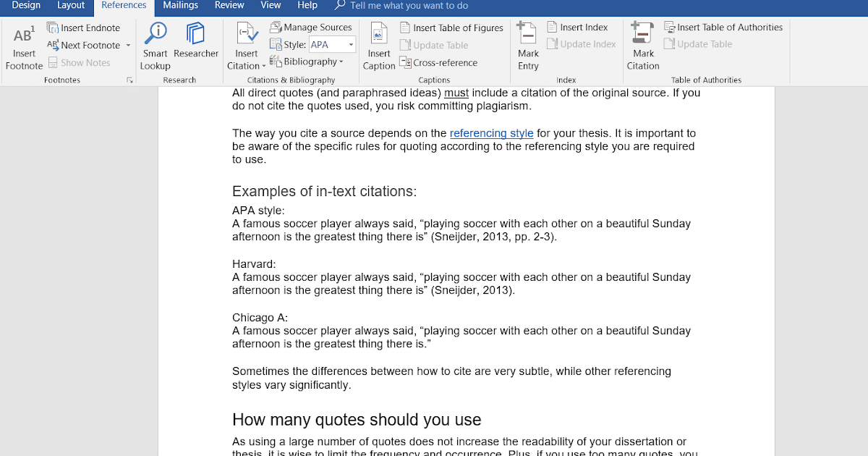Open the Help tab

(x=307, y=5)
